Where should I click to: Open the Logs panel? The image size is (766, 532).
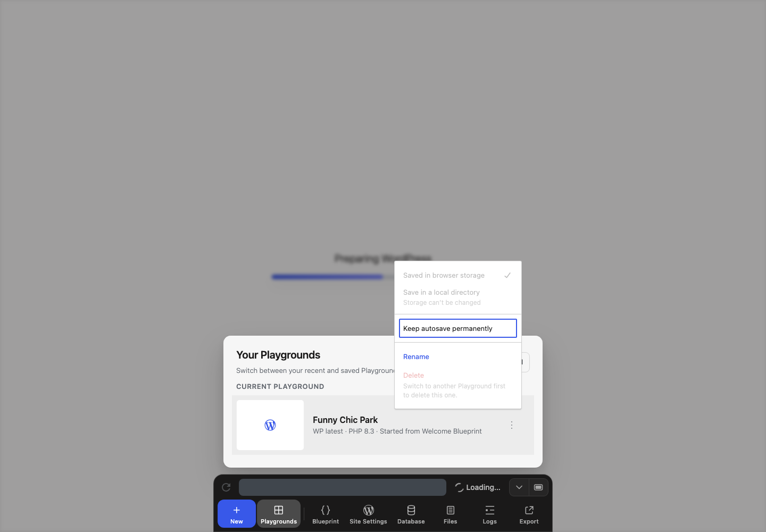(x=490, y=514)
